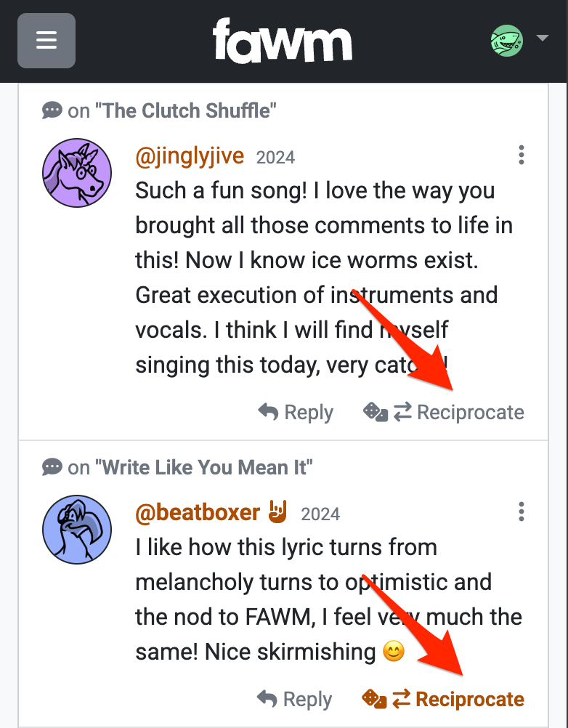Viewport: 568px width, 728px height.
Task: Click the dice icon beside the first Reciprocate link
Action: click(x=375, y=412)
